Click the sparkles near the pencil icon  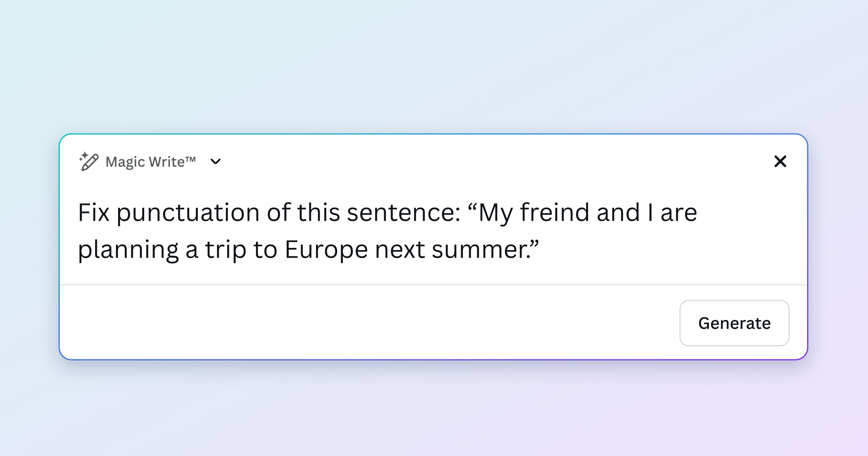pyautogui.click(x=84, y=156)
